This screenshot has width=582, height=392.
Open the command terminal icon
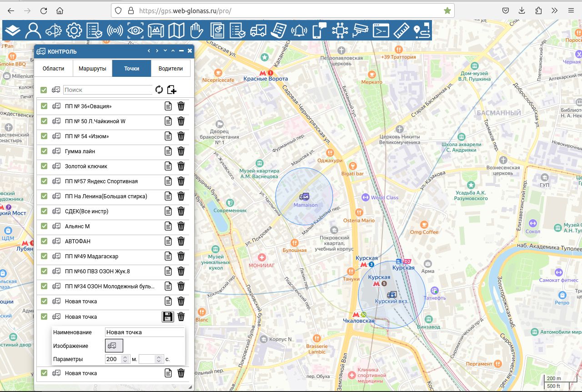[x=381, y=30]
